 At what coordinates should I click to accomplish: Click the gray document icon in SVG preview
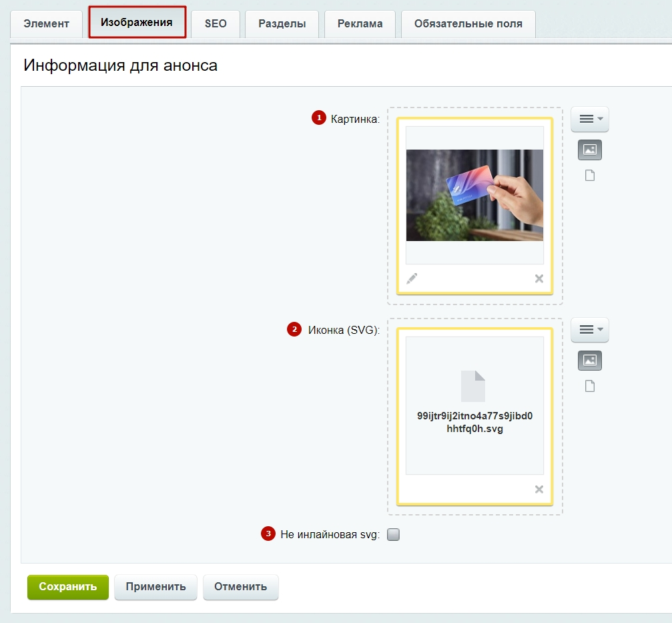[472, 386]
